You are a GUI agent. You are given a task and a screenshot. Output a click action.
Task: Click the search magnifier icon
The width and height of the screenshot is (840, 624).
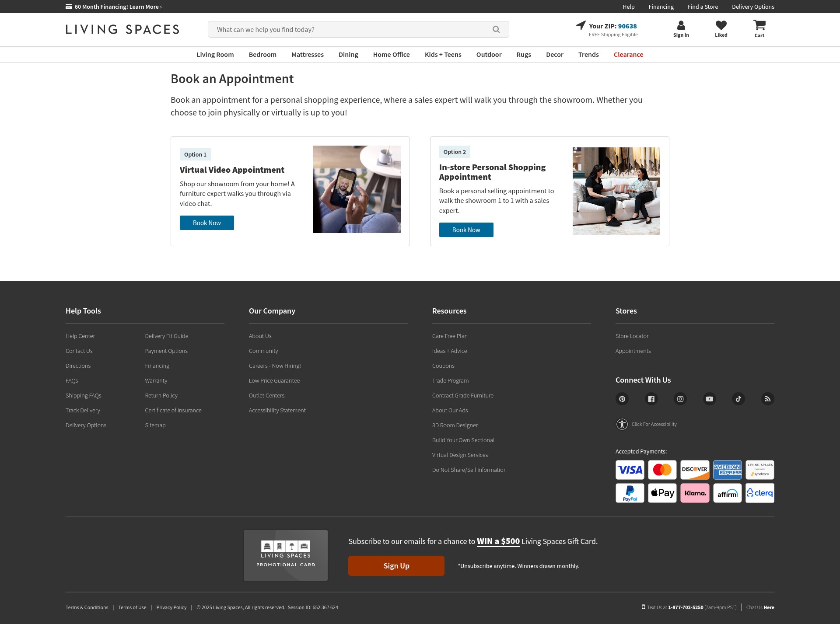tap(496, 29)
